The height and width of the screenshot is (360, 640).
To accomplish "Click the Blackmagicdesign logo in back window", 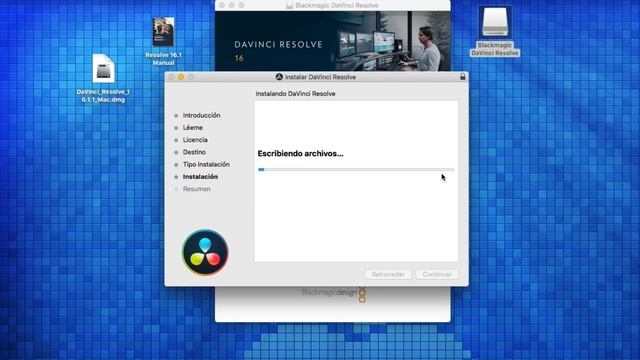I will pos(333,293).
